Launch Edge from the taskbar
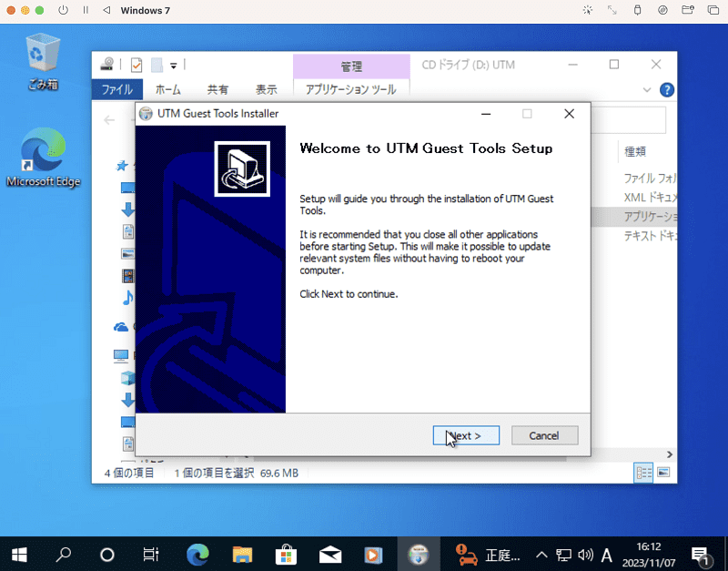This screenshot has height=571, width=728. 197,555
